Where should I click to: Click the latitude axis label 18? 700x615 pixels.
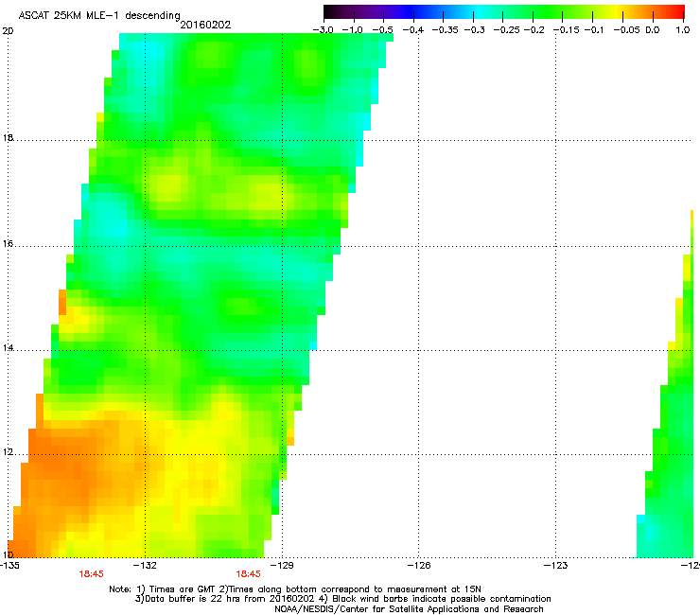click(8, 138)
